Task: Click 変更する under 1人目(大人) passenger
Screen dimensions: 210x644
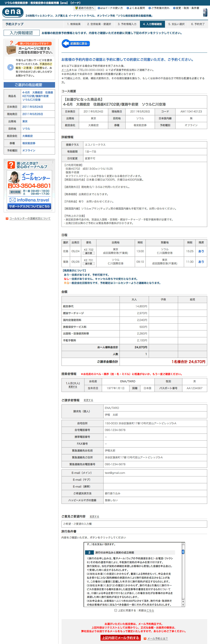Action: click(x=73, y=387)
